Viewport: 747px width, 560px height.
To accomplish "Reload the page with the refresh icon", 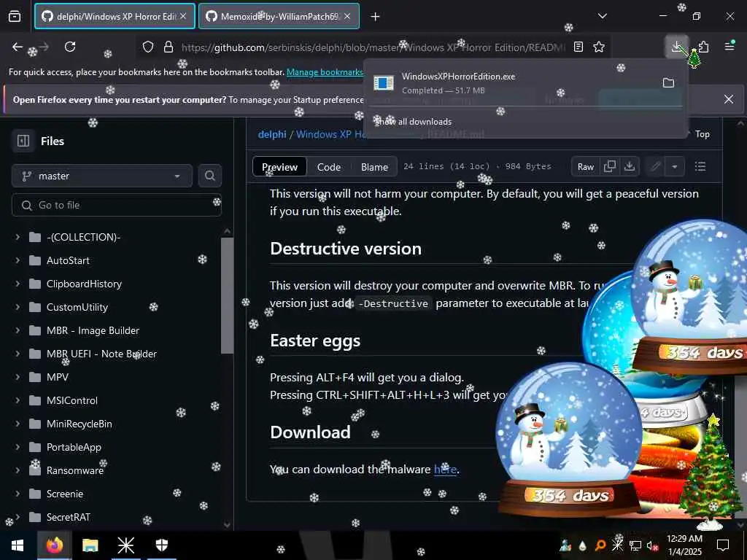I will click(70, 47).
